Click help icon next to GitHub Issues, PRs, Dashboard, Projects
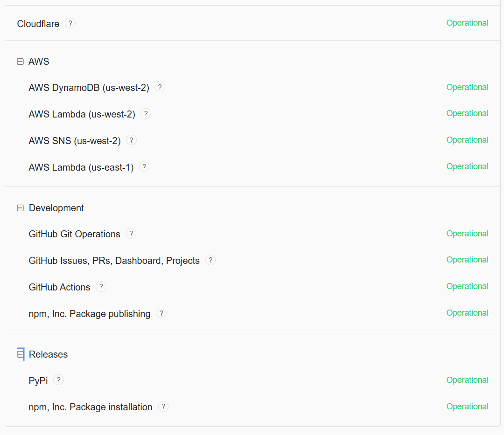This screenshot has width=504, height=435. 210,260
